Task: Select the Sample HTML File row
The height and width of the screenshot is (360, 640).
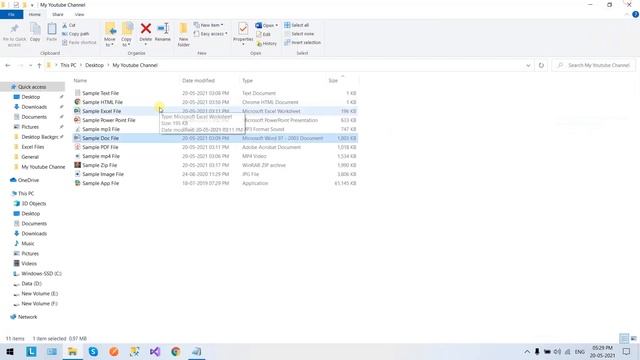Action: pos(215,102)
